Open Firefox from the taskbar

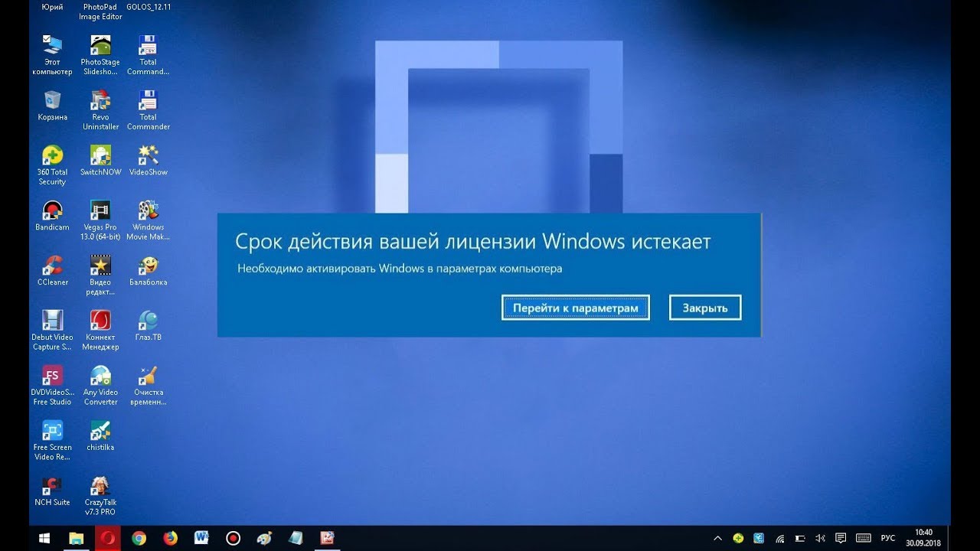click(x=170, y=538)
